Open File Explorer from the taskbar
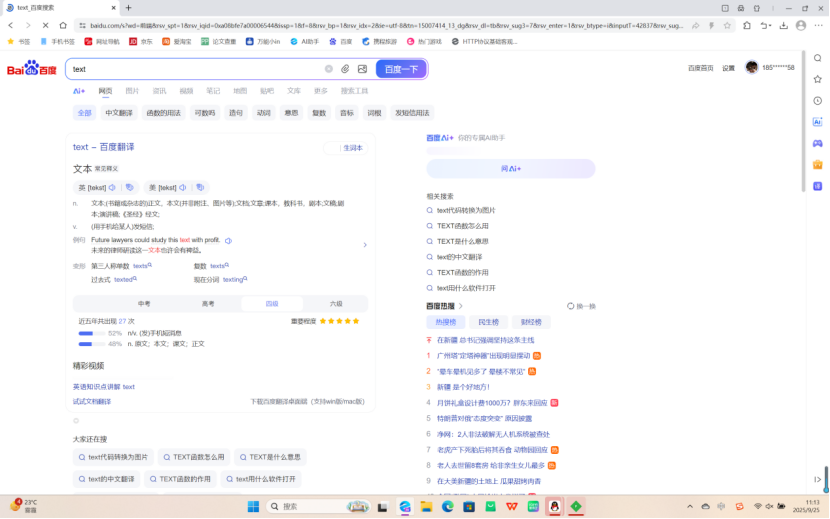This screenshot has height=519, width=830. [426, 507]
